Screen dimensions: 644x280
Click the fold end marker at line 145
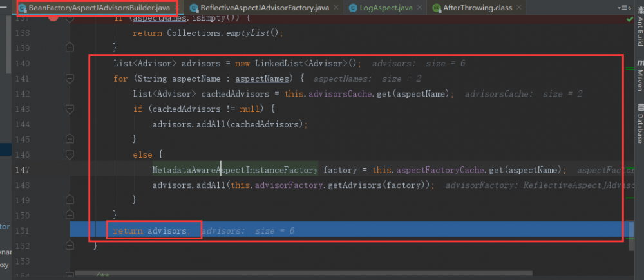[x=70, y=139]
